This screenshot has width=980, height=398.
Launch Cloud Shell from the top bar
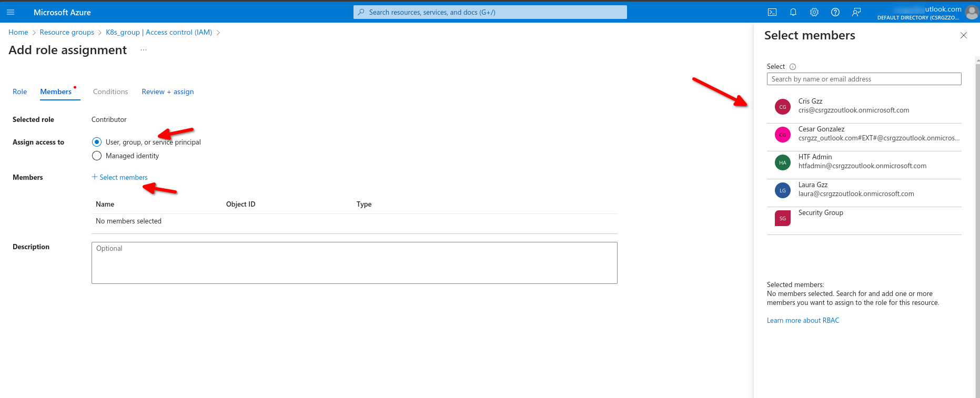coord(772,12)
